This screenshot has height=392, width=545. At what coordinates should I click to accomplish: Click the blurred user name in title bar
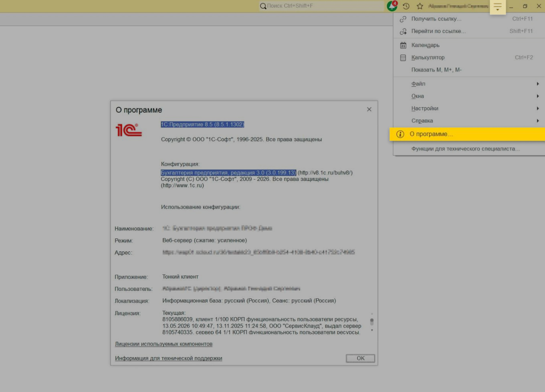pyautogui.click(x=458, y=6)
